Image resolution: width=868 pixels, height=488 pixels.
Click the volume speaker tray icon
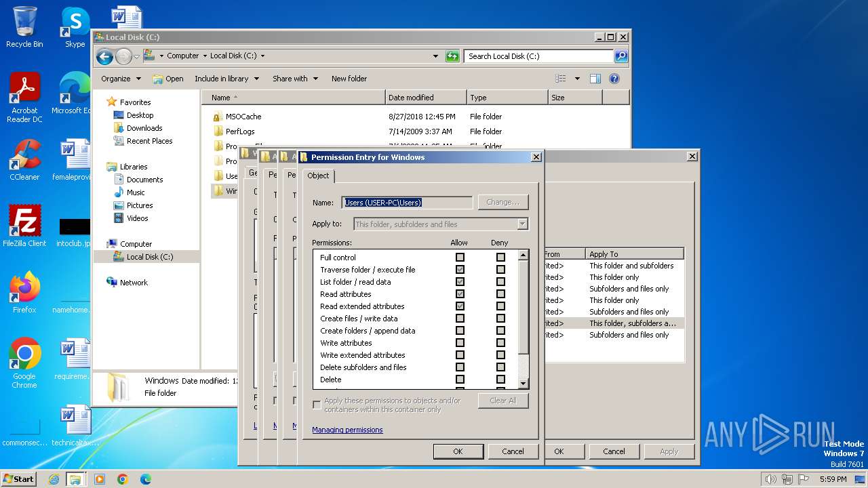pos(770,479)
